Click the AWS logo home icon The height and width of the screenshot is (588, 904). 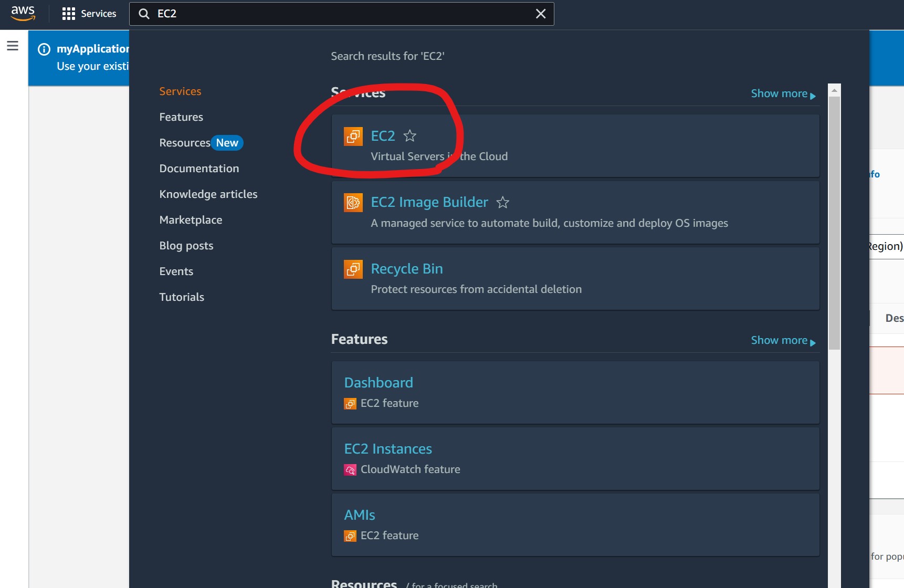[23, 13]
